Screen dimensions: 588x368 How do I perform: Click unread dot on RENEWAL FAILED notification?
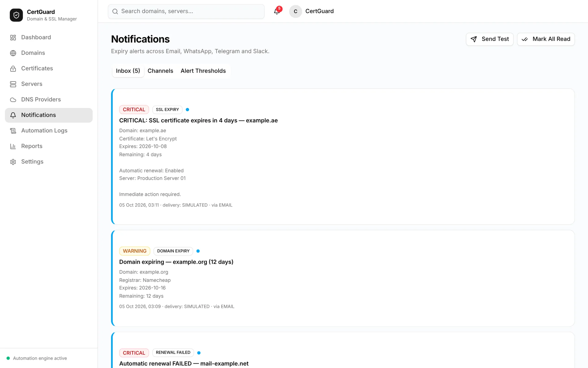199,353
